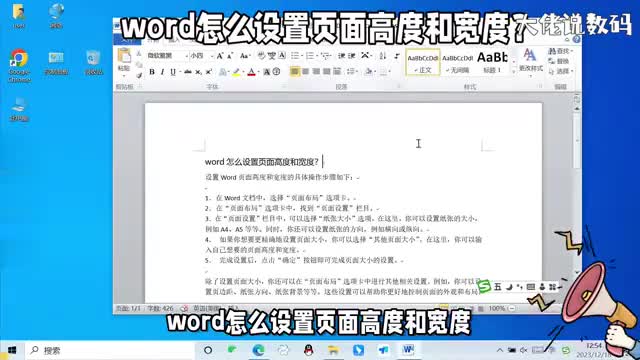Screen dimensions: 640x360
Task: Click the word count 字数: 426 status
Action: 160,309
